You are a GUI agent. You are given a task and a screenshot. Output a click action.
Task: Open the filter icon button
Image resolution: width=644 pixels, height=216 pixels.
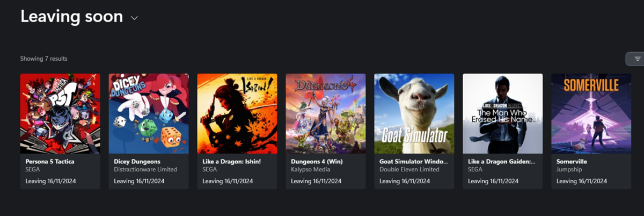(637, 59)
